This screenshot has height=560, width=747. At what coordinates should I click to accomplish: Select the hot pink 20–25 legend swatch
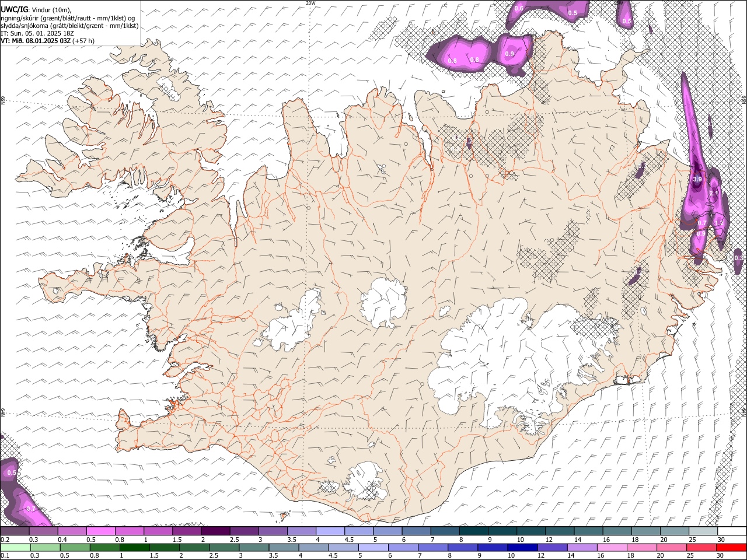(671, 547)
